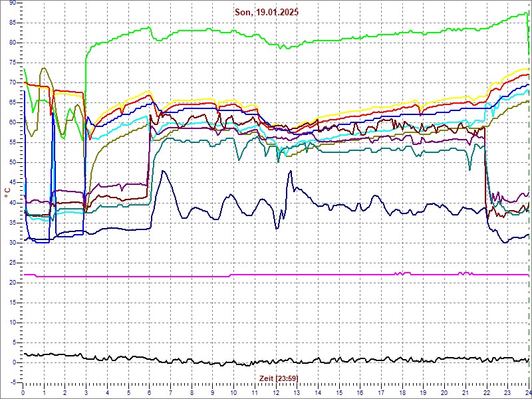Select the 70 tick label on the temperature axis

coord(12,82)
